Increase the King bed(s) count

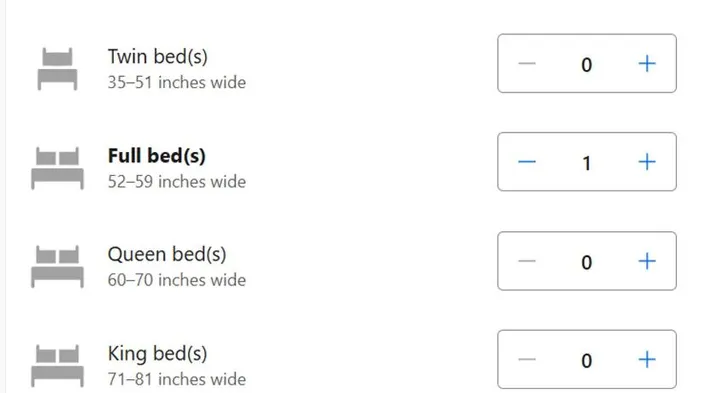pos(647,360)
